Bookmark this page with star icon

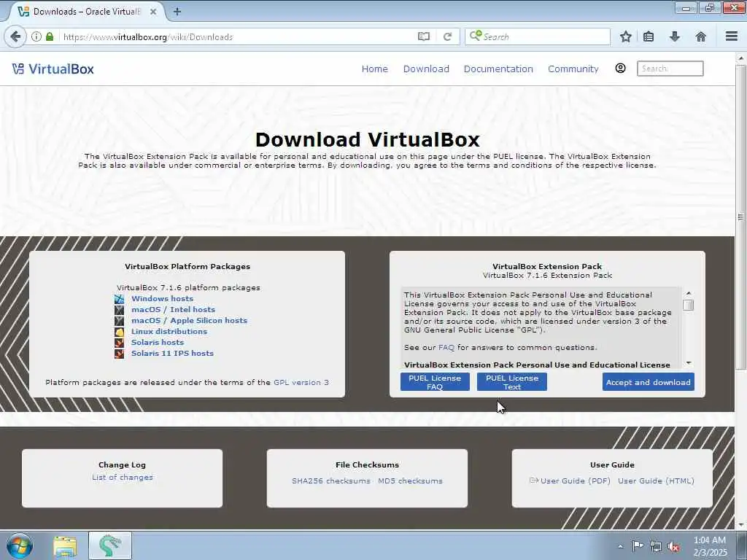coord(626,36)
